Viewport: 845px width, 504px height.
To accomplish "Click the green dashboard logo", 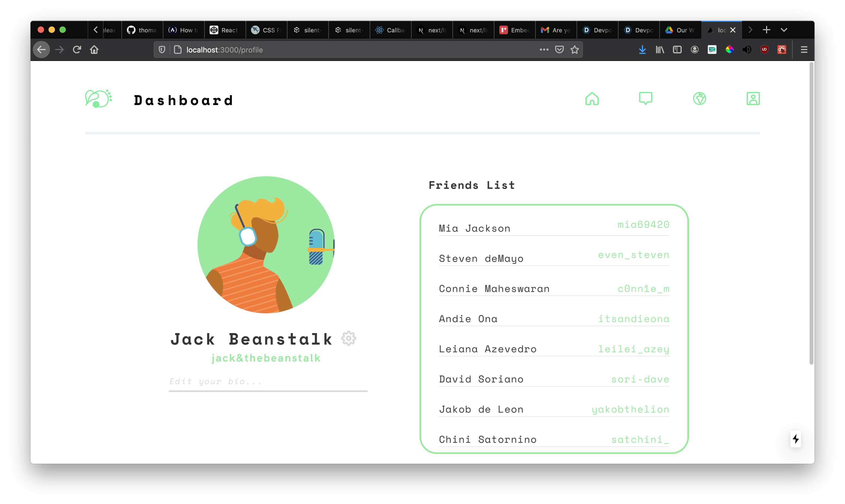I will [x=98, y=99].
